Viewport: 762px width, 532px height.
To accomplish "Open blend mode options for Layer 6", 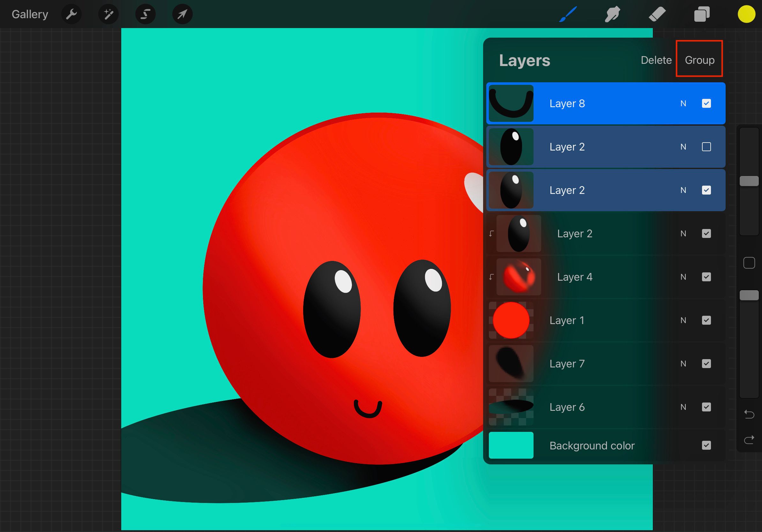I will 684,407.
